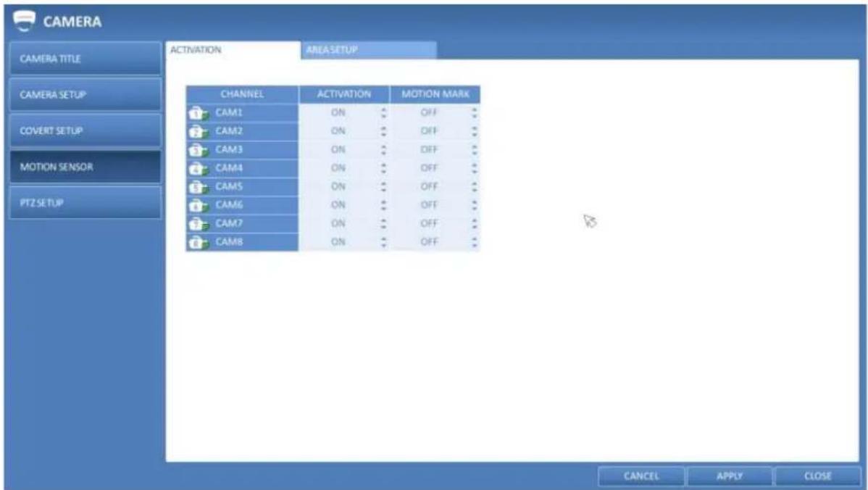Switch to the AREA SETUP tab
Screen dimensions: 868x490
tap(369, 50)
